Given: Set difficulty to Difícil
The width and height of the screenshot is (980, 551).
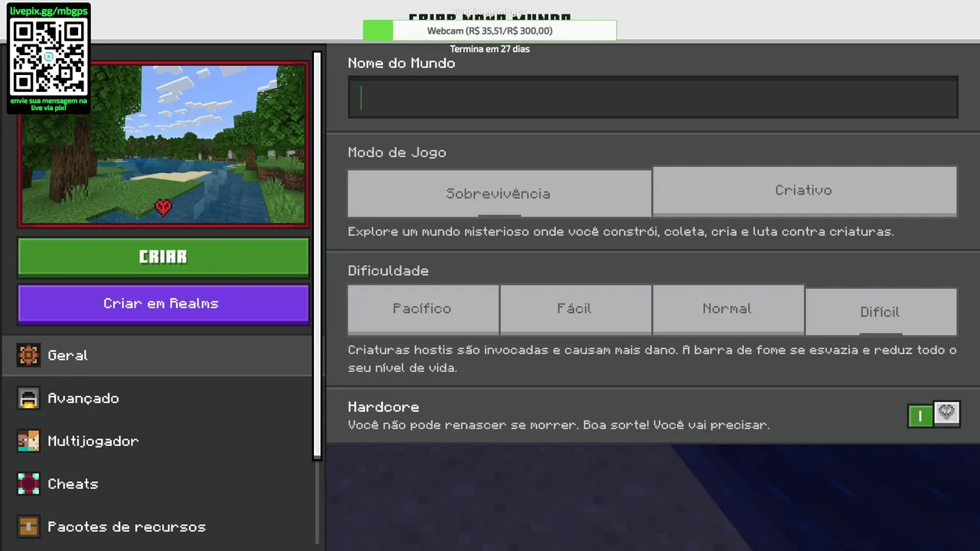Looking at the screenshot, I should pyautogui.click(x=880, y=311).
